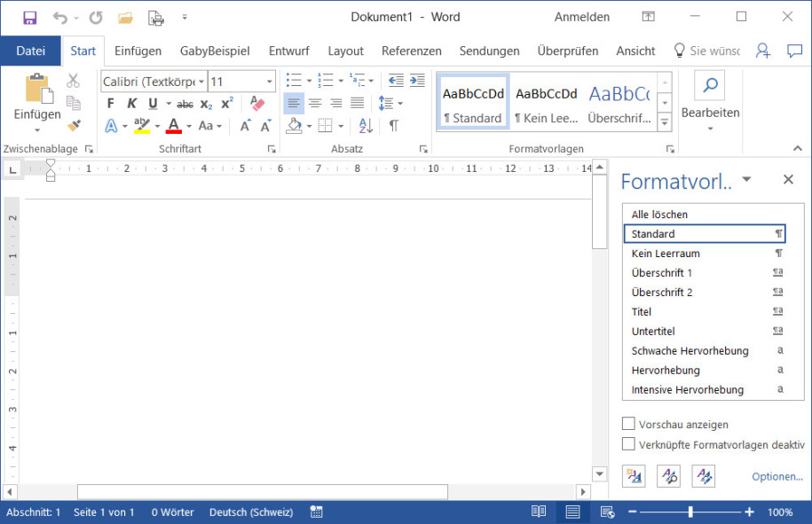
Task: Open the Style Inspector in the pane
Action: (668, 476)
